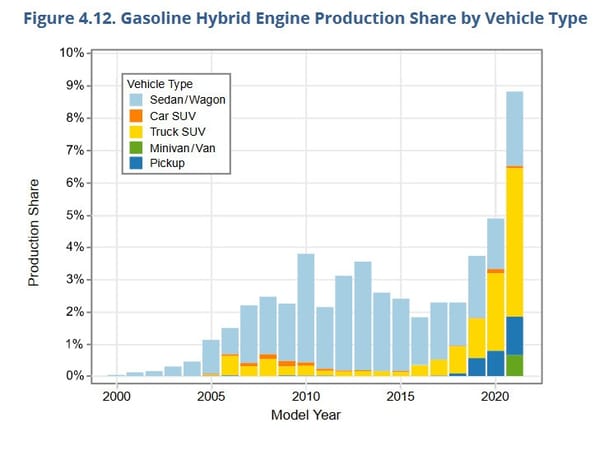Click the 'Pickup' legend label
This screenshot has height=455, width=600.
click(167, 163)
